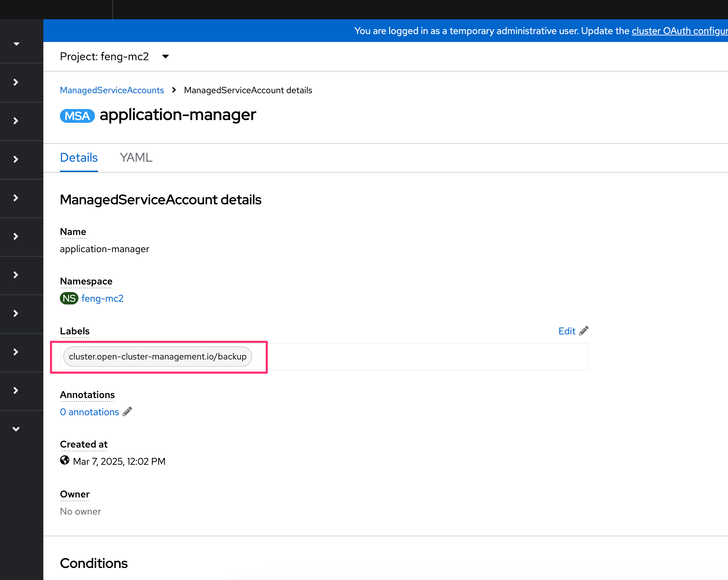
Task: Open the feng-mc2 namespace link
Action: click(x=102, y=298)
